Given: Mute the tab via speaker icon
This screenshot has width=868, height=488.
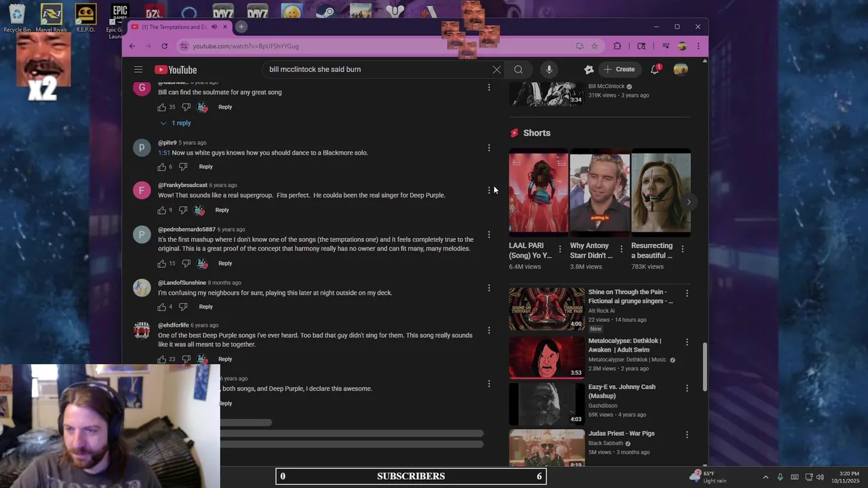Looking at the screenshot, I should 214,27.
